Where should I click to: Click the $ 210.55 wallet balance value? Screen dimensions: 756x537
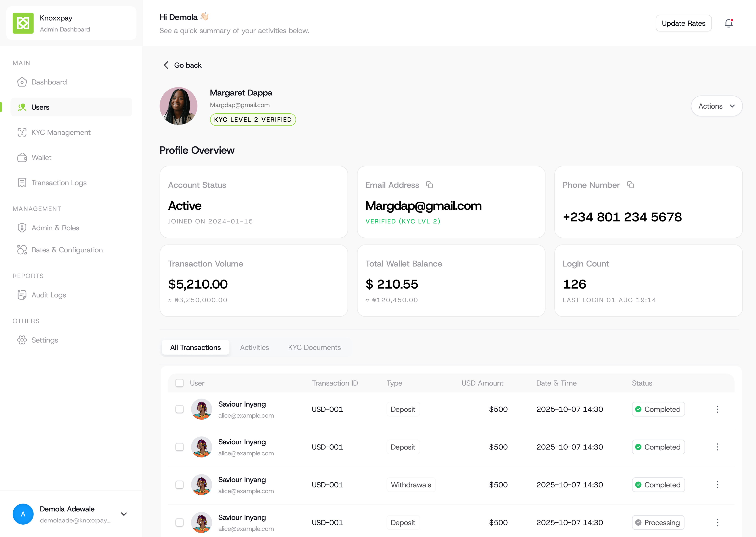coord(392,284)
